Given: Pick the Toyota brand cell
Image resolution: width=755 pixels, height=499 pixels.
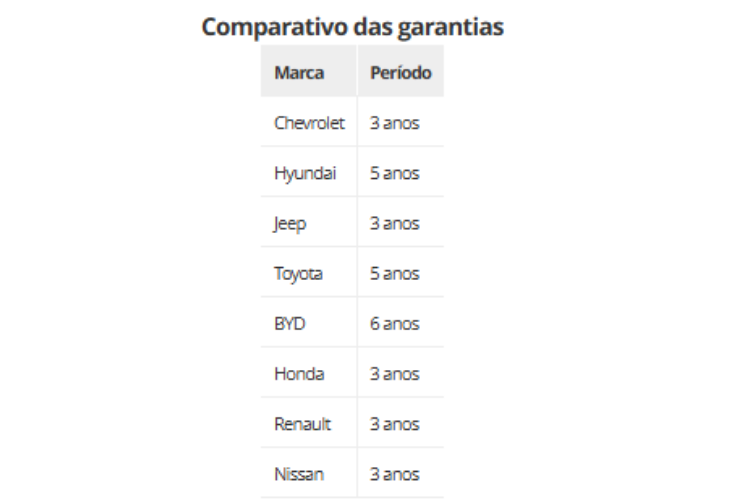Looking at the screenshot, I should coord(298,273).
